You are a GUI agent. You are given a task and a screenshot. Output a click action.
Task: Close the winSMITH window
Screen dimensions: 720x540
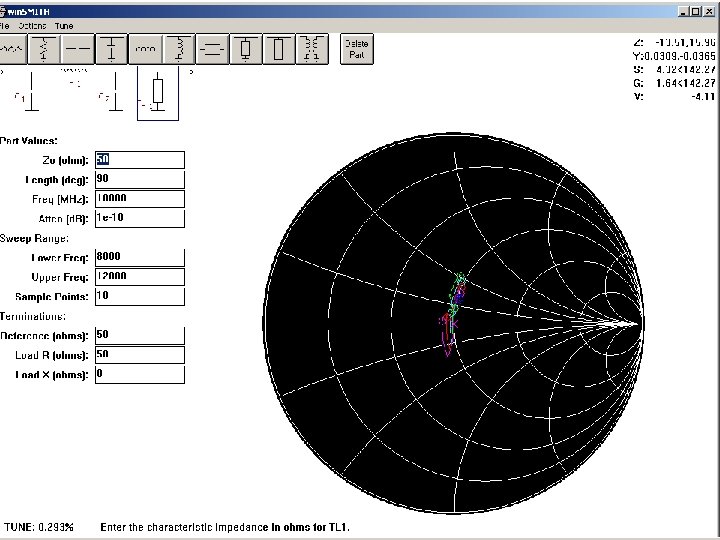(709, 12)
